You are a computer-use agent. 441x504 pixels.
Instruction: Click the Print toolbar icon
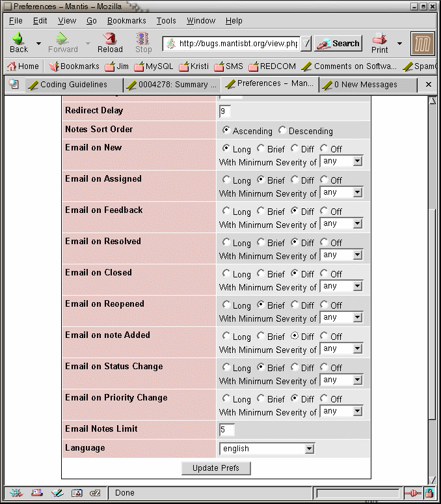(x=380, y=39)
